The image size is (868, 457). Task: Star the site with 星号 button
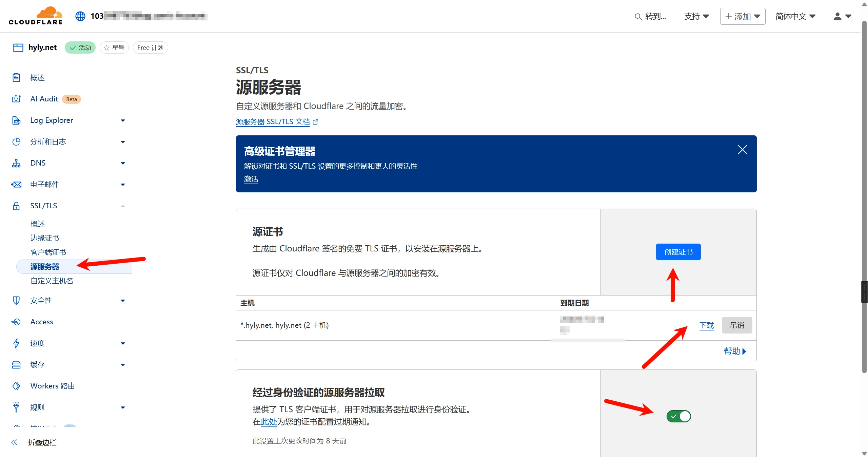114,47
